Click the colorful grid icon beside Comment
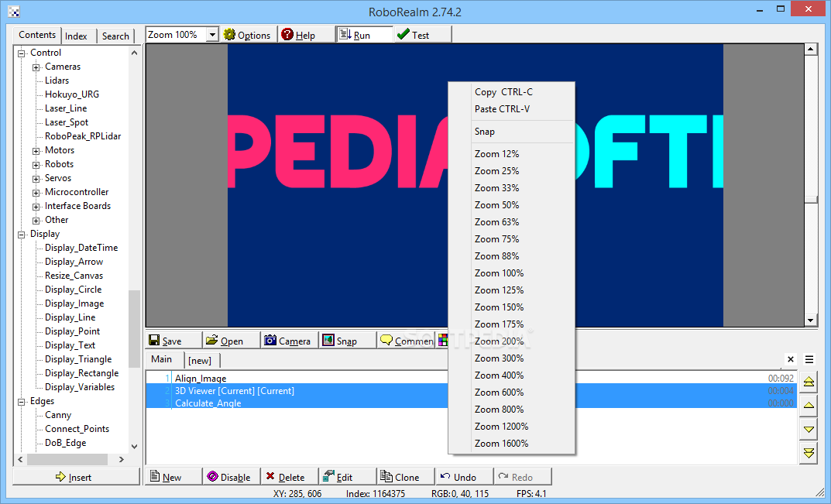 (442, 341)
